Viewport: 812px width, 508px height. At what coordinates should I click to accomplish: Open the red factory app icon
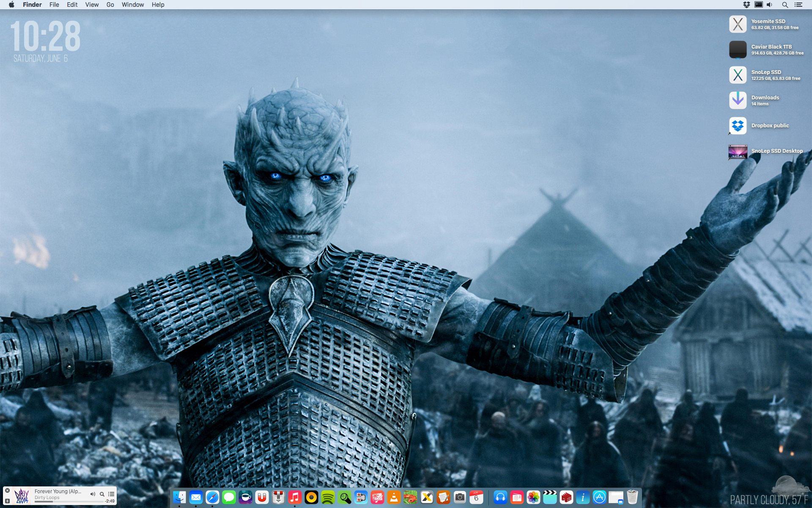tap(566, 497)
